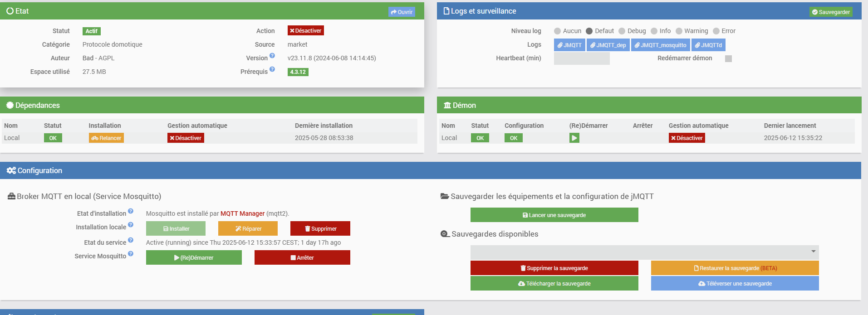
Task: Save log settings with the Sauvegarder button
Action: coord(831,12)
